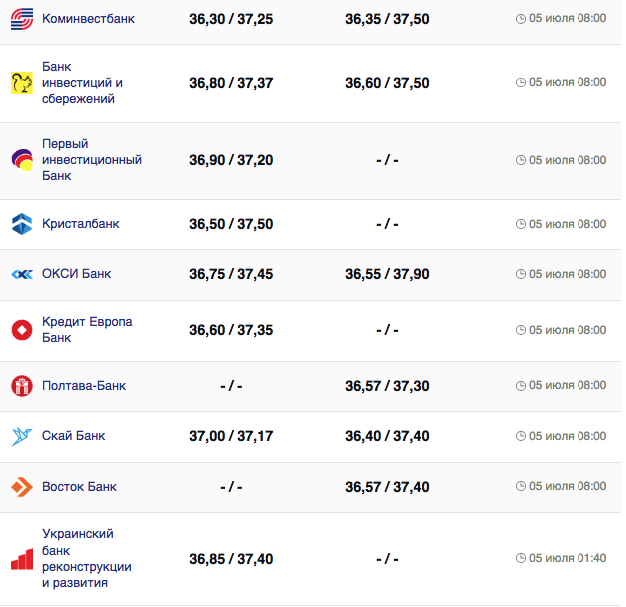Open the Восток Банк name link
The height and width of the screenshot is (607, 626).
(79, 487)
